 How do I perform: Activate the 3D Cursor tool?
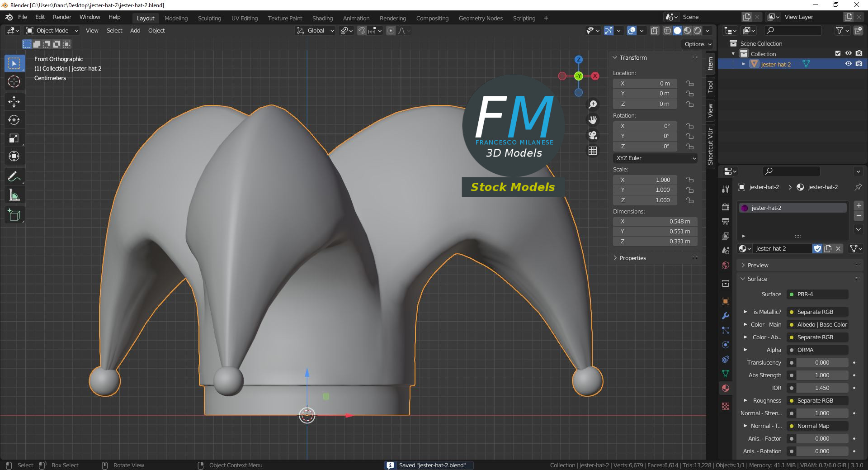click(x=14, y=81)
